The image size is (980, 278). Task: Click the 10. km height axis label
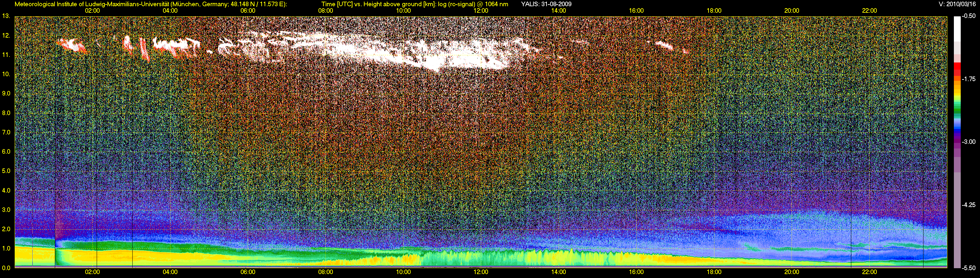coord(6,74)
